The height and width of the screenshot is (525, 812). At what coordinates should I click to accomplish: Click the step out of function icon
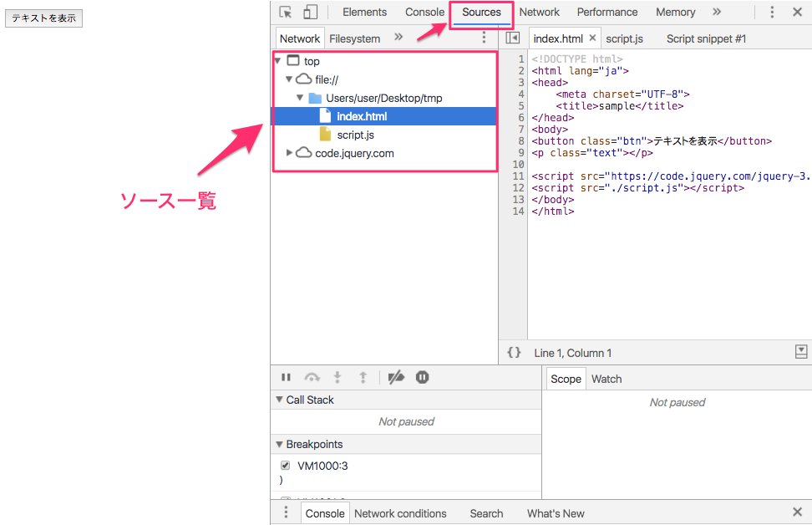(x=363, y=377)
